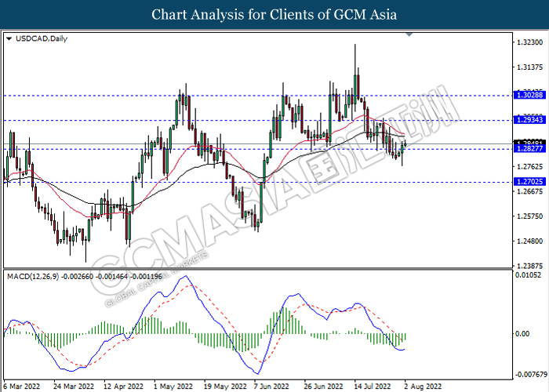Select the 1.29343 price level label
This screenshot has width=549, height=392.
(529, 120)
